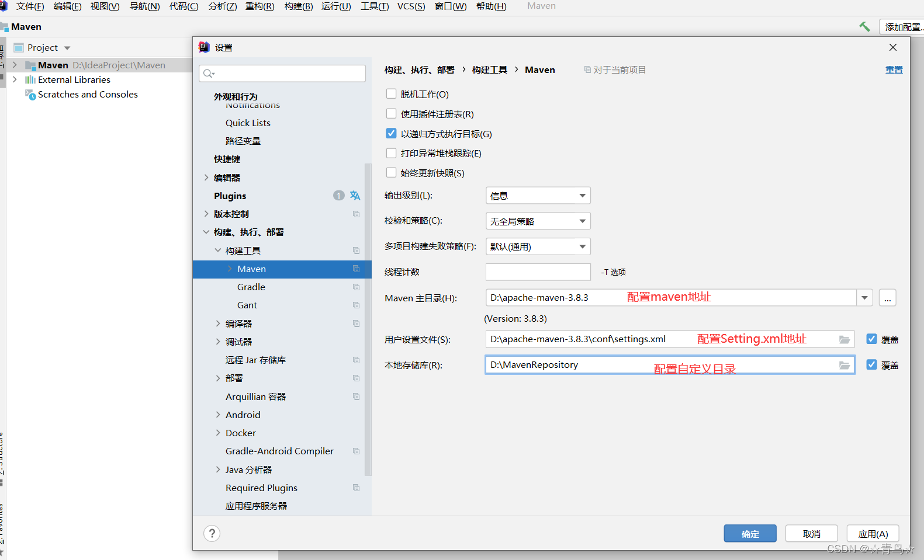This screenshot has height=560, width=924.
Task: Click project-level icon beside 构建工具
Action: (356, 251)
